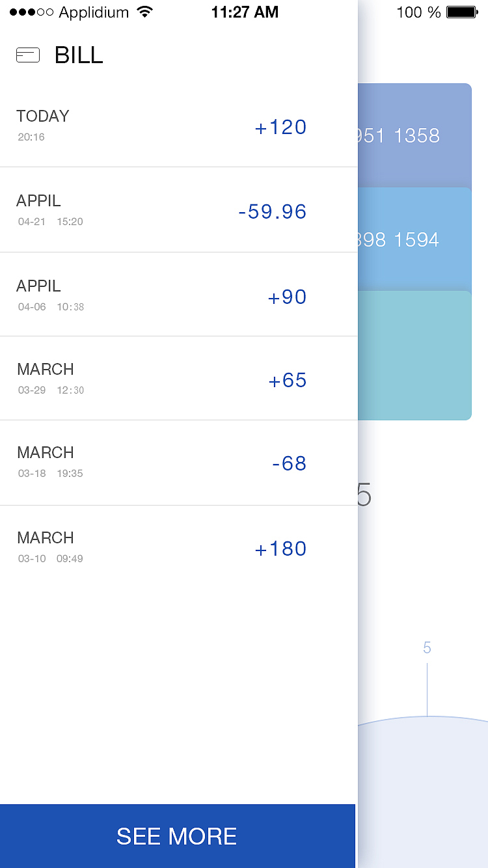
Task: Tap the Wi-Fi status icon
Action: click(x=144, y=12)
